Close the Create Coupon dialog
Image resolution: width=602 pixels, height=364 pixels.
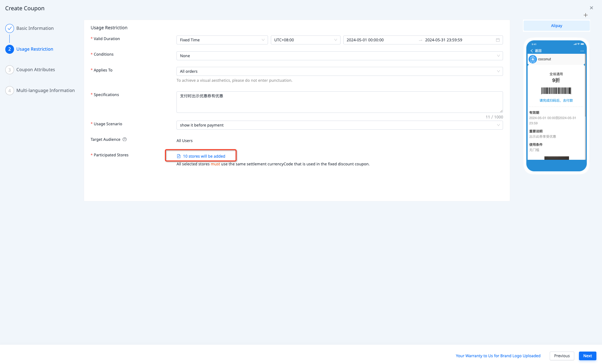pyautogui.click(x=591, y=8)
